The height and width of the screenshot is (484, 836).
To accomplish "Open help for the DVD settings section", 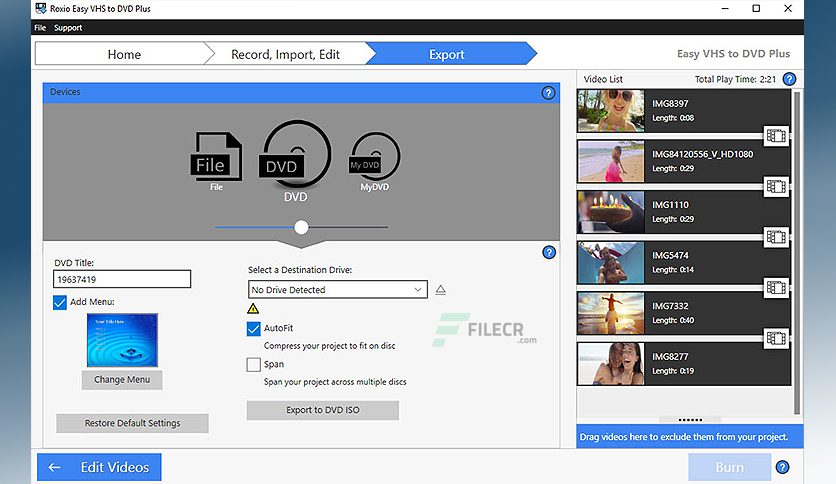I will click(x=549, y=252).
